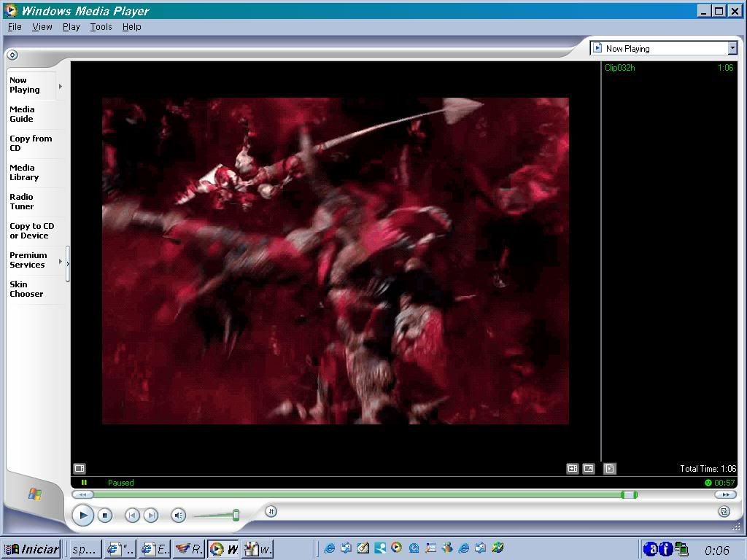The height and width of the screenshot is (560, 747).
Task: Toggle the visualization settings pane icon
Action: coord(80,469)
